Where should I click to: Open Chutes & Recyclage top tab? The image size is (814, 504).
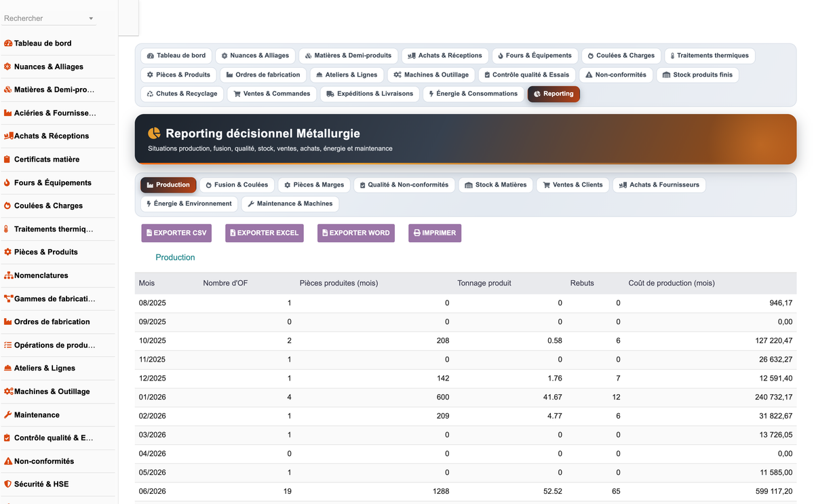click(182, 94)
